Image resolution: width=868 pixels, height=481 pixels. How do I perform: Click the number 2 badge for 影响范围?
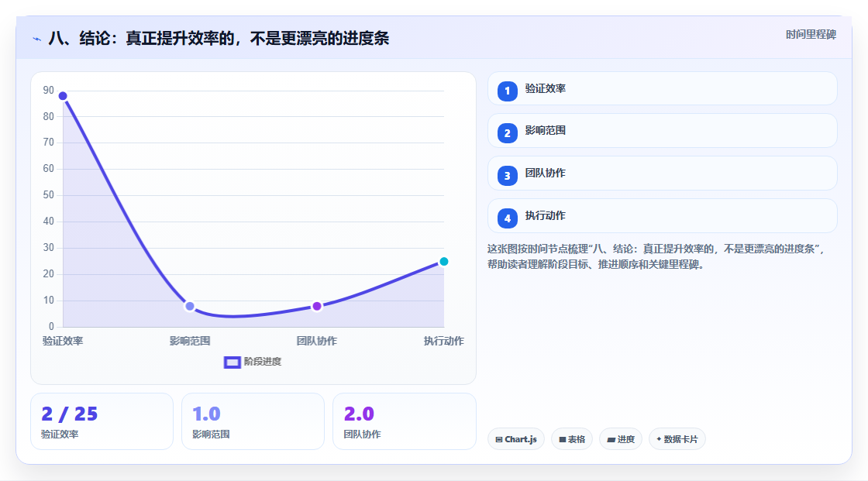(x=507, y=133)
